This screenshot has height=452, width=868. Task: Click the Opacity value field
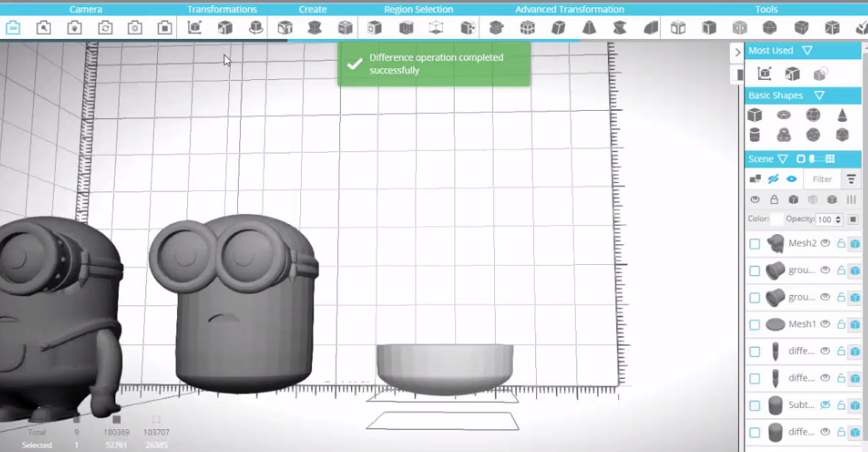point(825,219)
